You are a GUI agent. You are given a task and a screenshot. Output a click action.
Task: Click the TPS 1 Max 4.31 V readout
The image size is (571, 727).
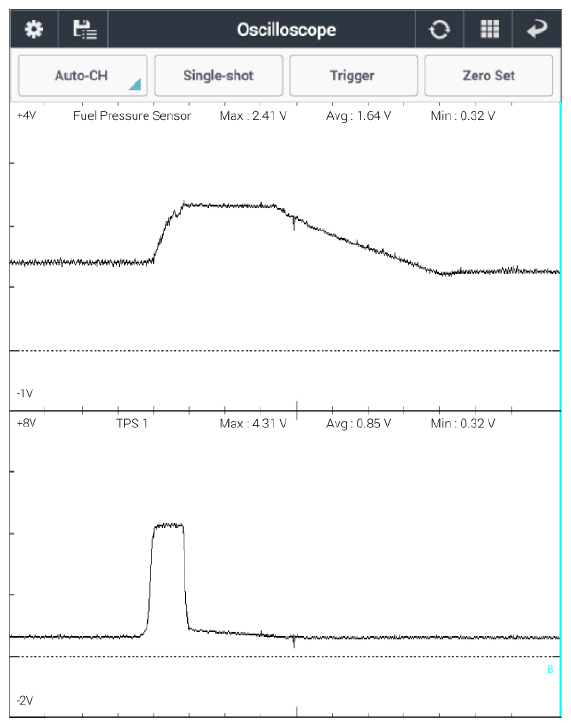pyautogui.click(x=253, y=423)
